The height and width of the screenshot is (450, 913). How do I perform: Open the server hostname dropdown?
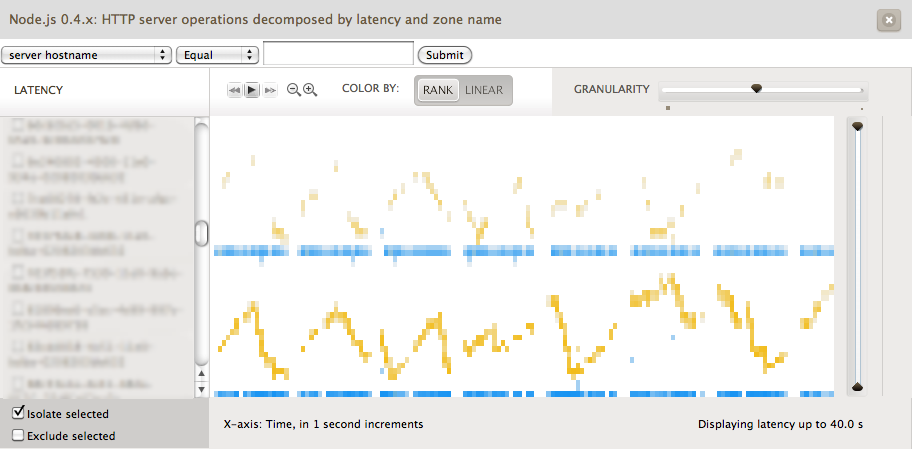point(87,55)
